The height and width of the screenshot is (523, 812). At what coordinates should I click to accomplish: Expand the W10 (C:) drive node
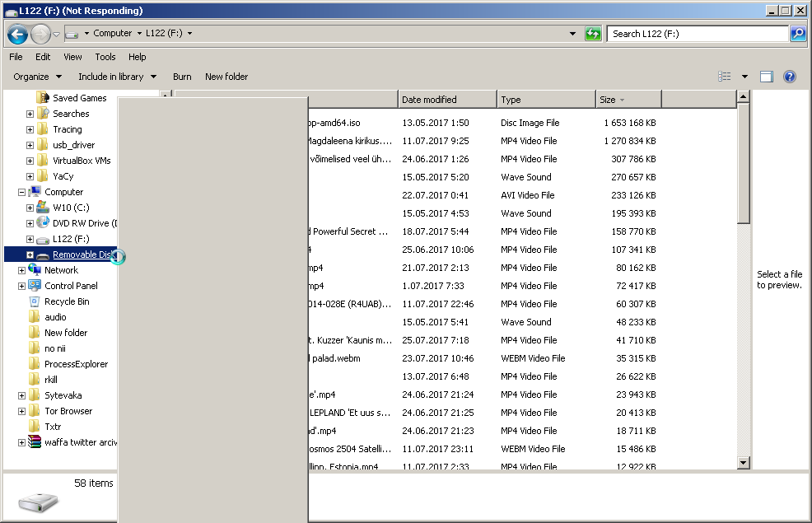(30, 208)
